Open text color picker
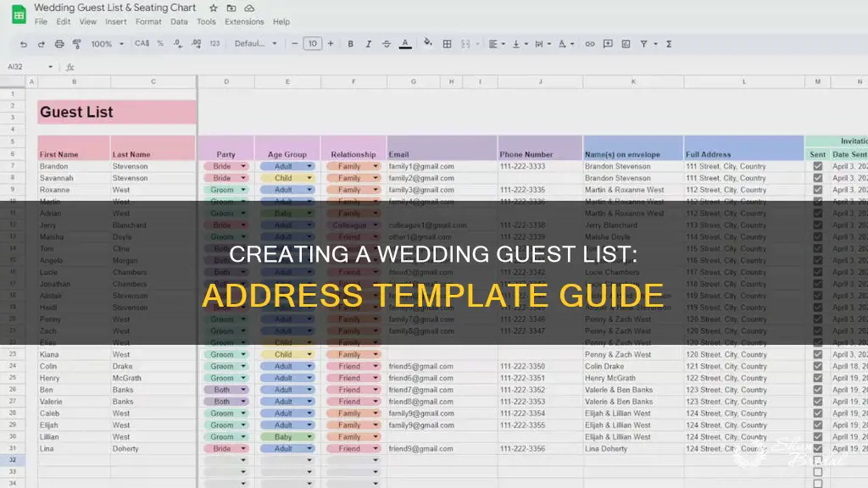 point(405,44)
